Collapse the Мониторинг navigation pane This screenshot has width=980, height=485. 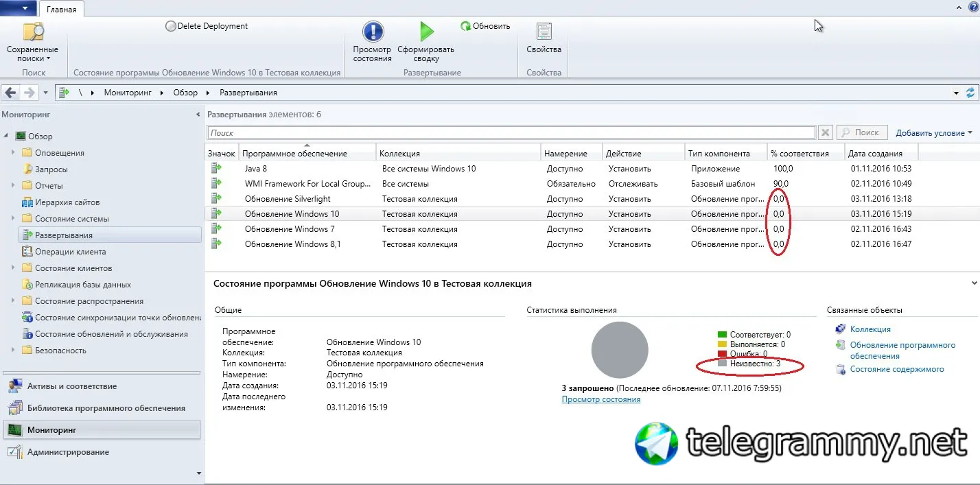198,115
